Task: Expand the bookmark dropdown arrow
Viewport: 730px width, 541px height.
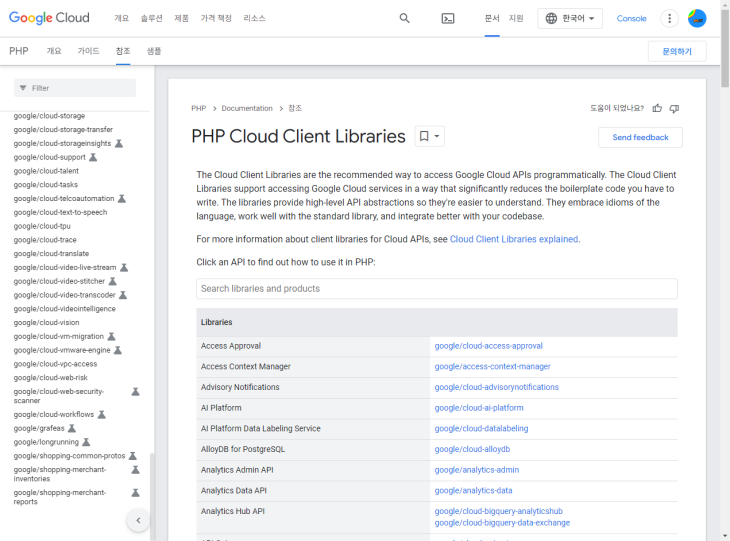Action: click(x=437, y=137)
